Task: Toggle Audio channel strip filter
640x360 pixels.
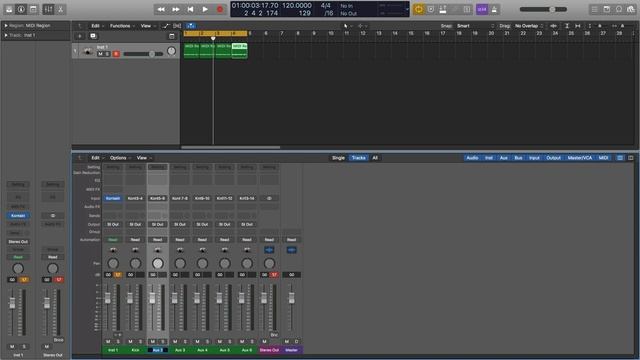Action: click(x=472, y=158)
